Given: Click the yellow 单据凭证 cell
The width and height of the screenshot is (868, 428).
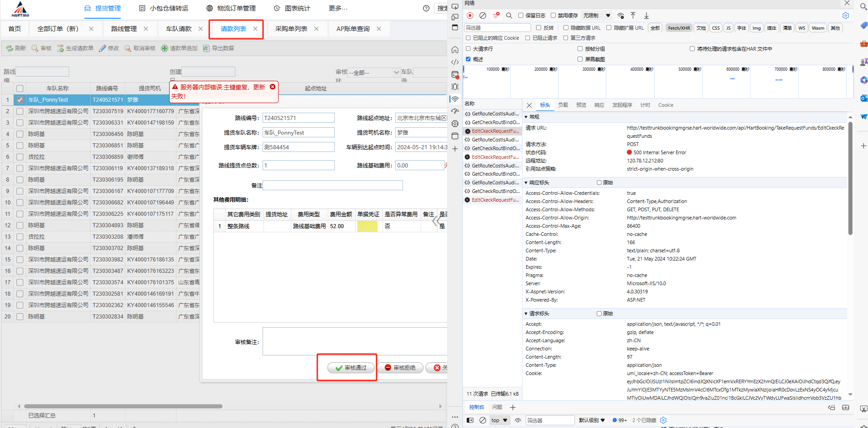Looking at the screenshot, I should coord(367,226).
